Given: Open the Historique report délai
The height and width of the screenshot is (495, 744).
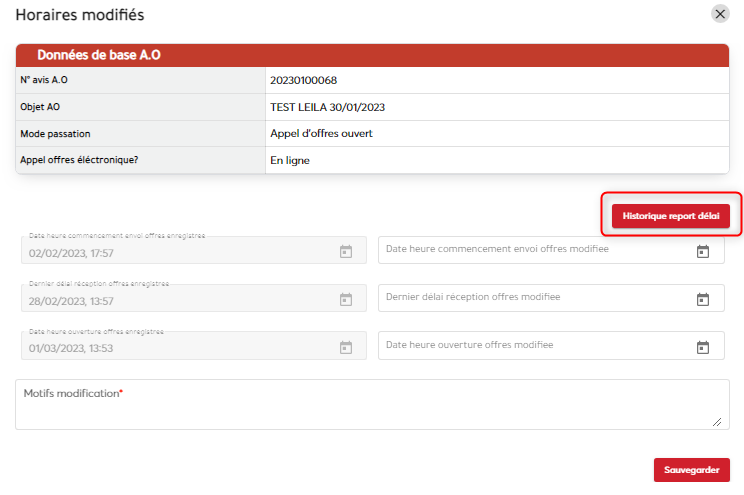Looking at the screenshot, I should (670, 215).
